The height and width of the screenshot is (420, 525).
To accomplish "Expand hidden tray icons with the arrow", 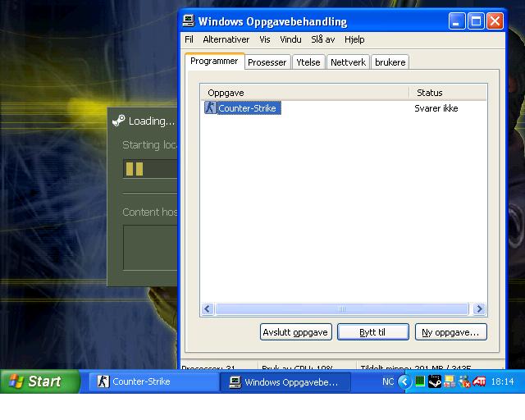I will click(404, 381).
